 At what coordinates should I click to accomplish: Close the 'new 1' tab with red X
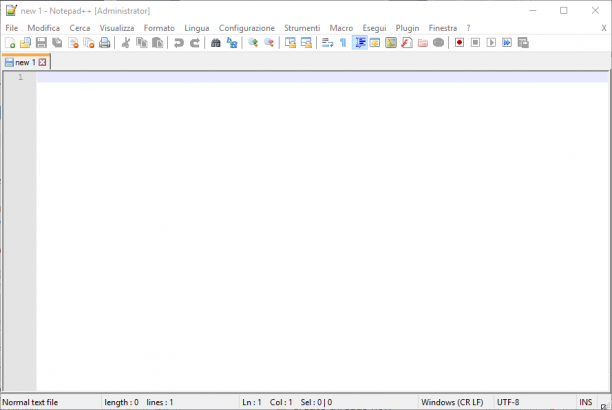[x=43, y=62]
